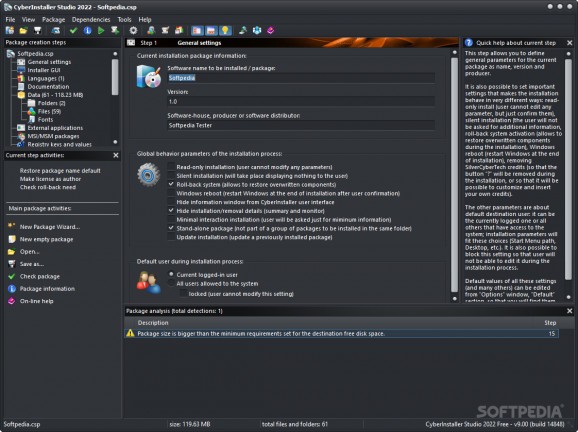
Task: Open the Package menu
Action: (x=53, y=20)
